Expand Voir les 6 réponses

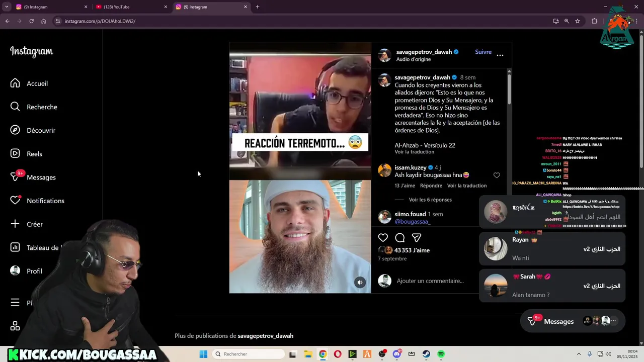430,200
